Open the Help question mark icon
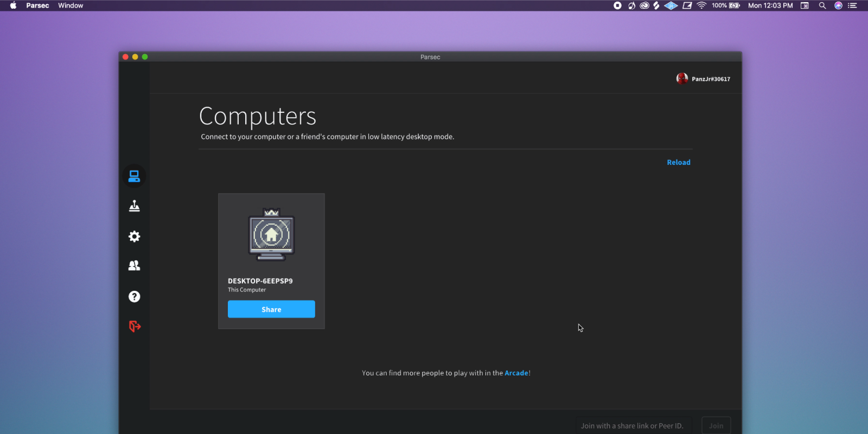This screenshot has width=868, height=434. click(x=134, y=297)
